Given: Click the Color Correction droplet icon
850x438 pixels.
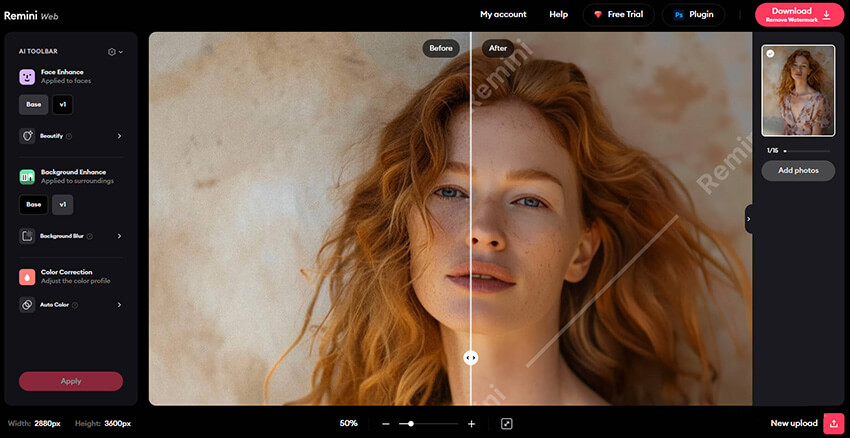Looking at the screenshot, I should pos(27,276).
